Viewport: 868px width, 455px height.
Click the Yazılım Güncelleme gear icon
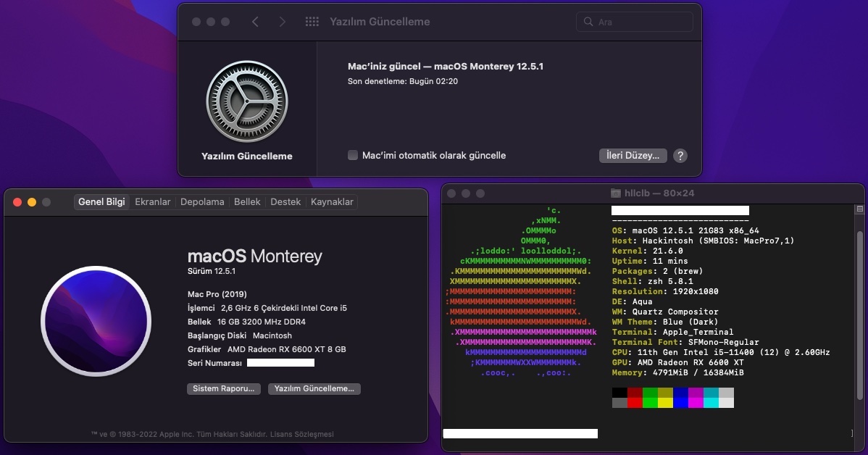(x=247, y=101)
